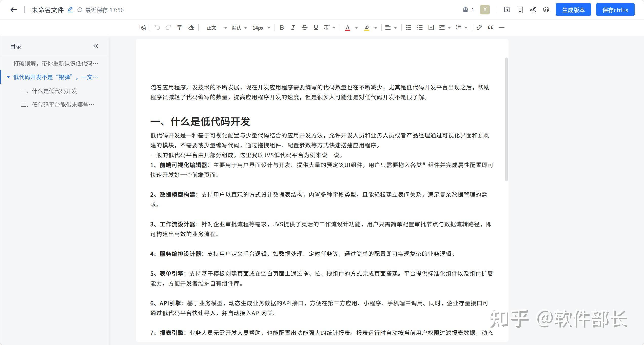Select outline entry 低代码开发不是“银弹”

point(56,77)
